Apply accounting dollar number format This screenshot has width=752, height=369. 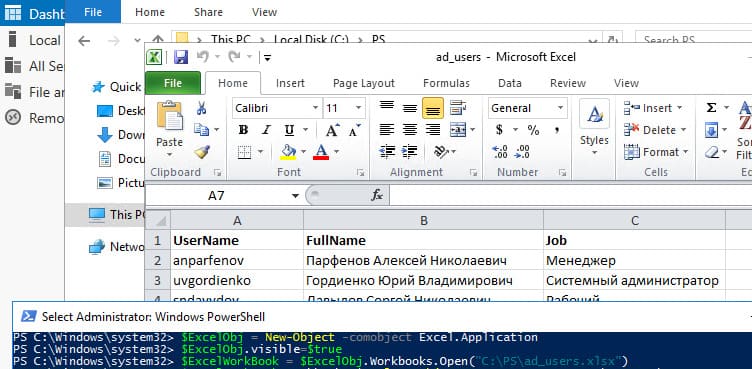[499, 130]
